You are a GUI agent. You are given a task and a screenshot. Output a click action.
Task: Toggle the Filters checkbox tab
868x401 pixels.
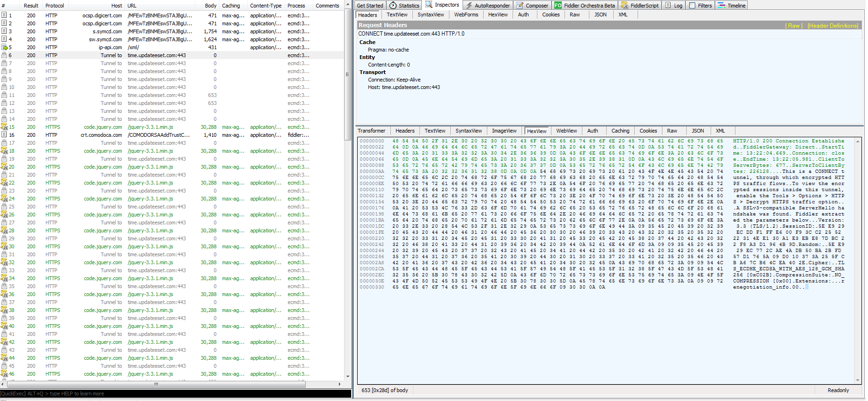692,6
